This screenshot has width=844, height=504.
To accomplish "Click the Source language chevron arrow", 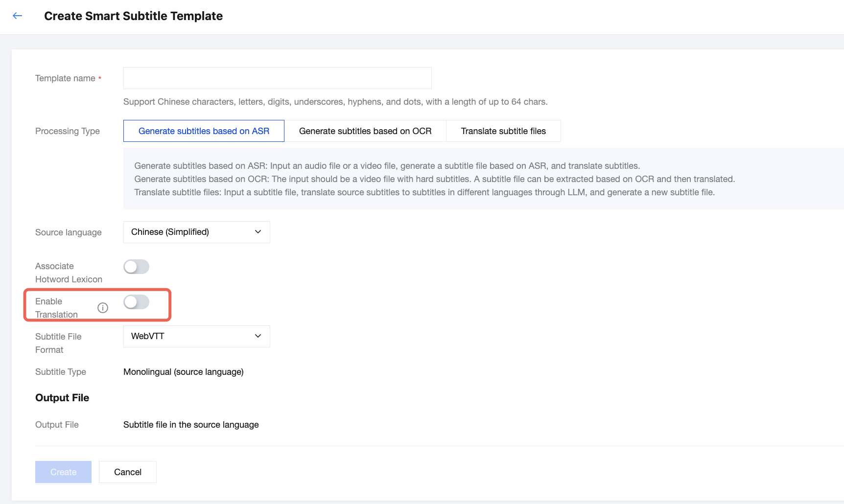I will (258, 232).
